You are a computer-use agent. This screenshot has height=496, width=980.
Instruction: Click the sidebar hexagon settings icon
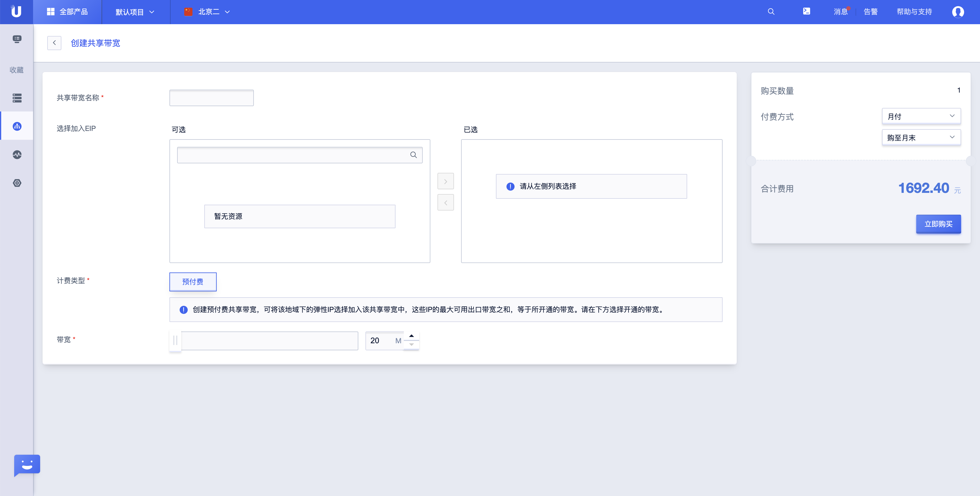point(17,183)
